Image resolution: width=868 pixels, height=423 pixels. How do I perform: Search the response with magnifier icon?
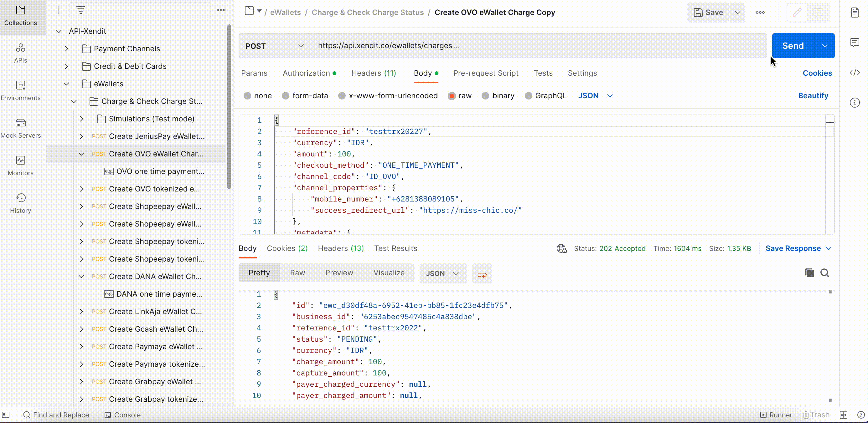coord(824,273)
